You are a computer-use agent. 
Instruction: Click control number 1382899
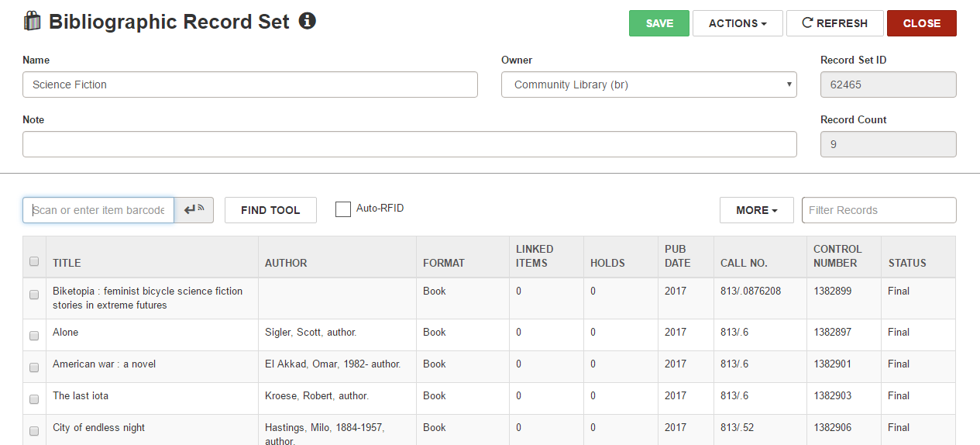tap(832, 291)
